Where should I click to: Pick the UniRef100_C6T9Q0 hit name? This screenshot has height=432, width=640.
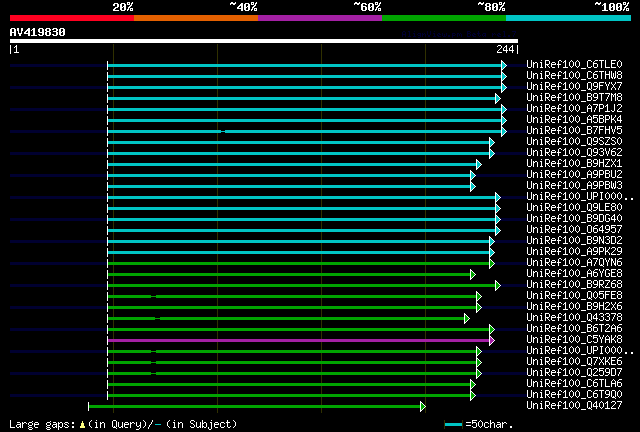click(x=574, y=395)
